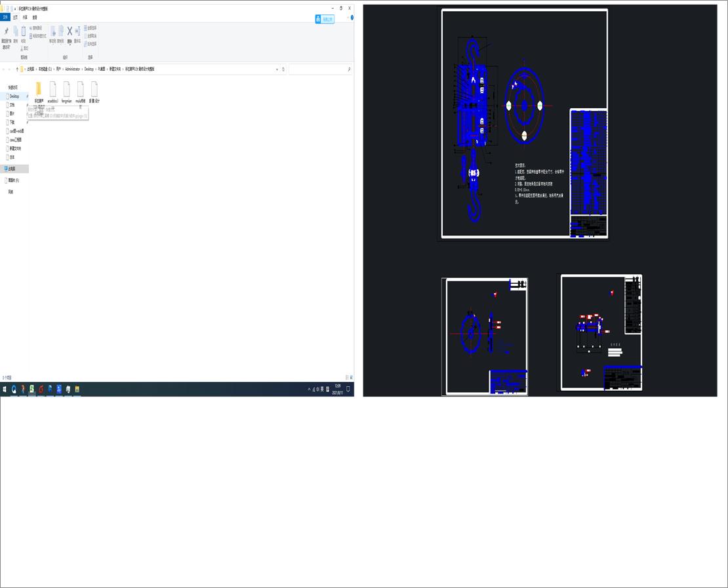The width and height of the screenshot is (728, 588).
Task: Switch to details view in the status bar
Action: (347, 378)
